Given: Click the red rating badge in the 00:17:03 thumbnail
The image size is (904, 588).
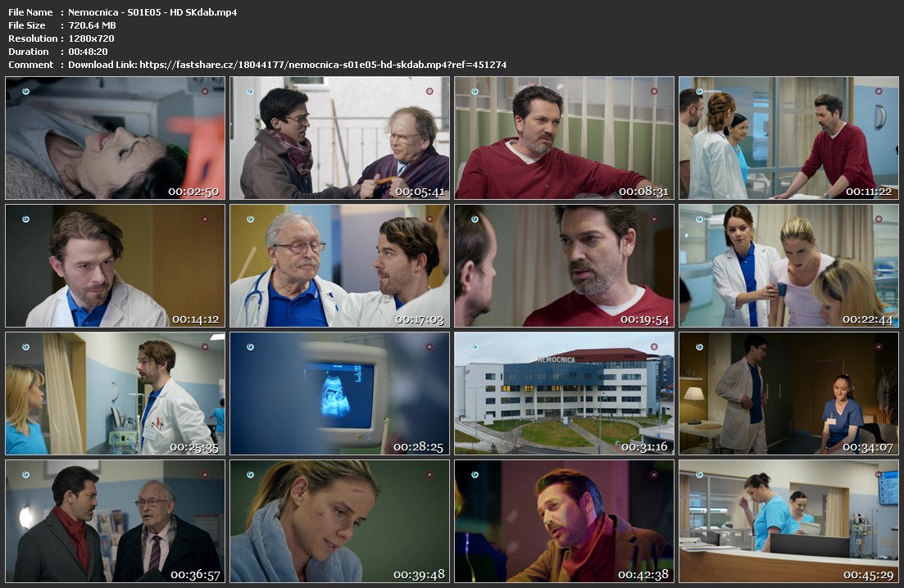Looking at the screenshot, I should (x=429, y=219).
